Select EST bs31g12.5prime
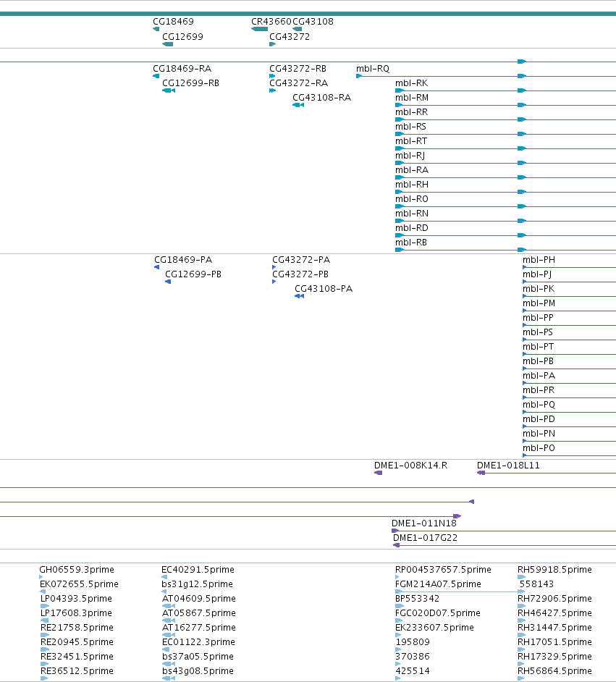 pos(197,584)
